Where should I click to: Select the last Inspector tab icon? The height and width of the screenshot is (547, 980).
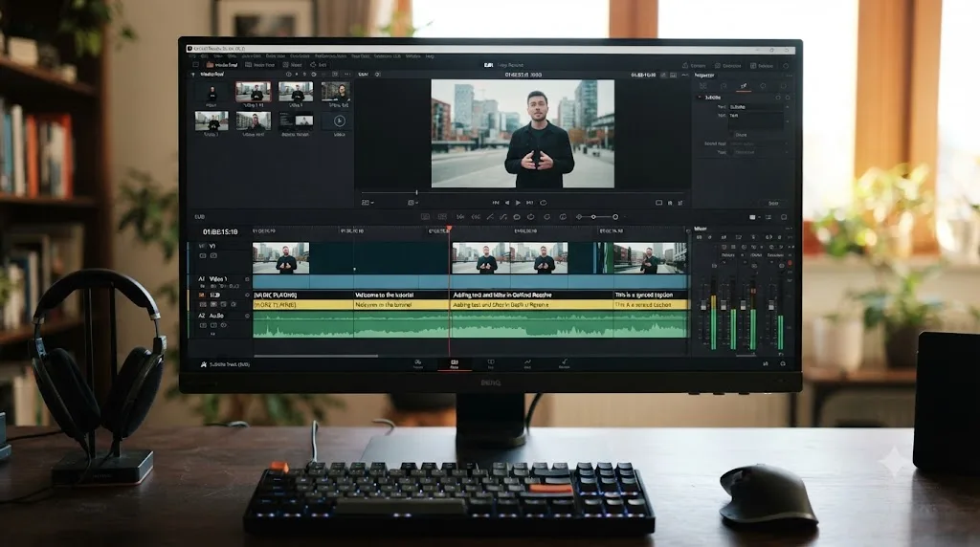tap(783, 86)
